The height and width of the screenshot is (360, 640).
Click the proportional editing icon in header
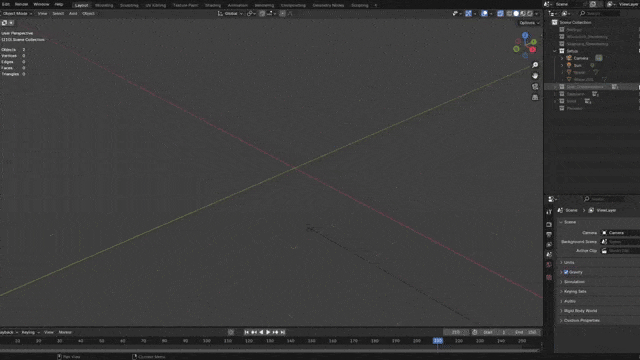point(282,13)
